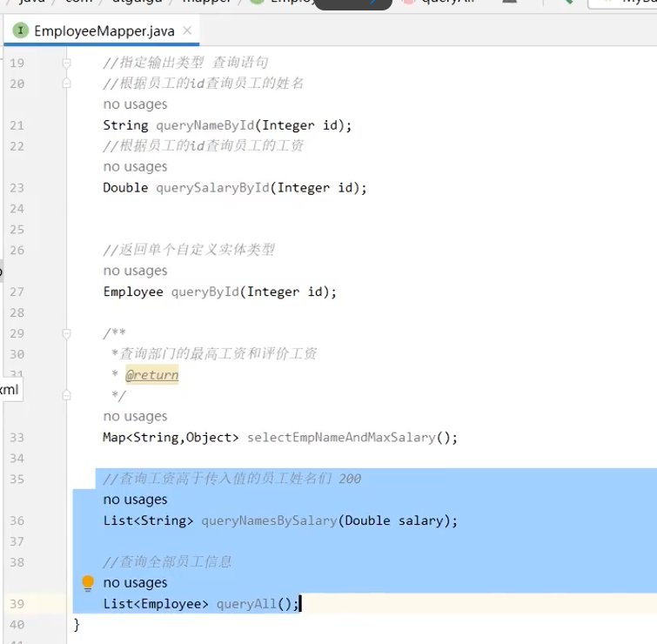
Task: Close the EmployeeMapper.java editor tab
Action: [x=187, y=30]
